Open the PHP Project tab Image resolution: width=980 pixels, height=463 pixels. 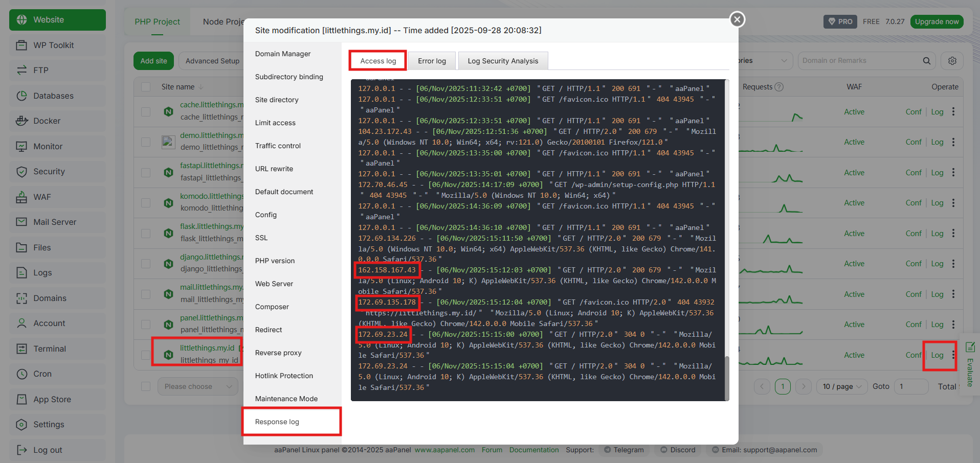(157, 21)
